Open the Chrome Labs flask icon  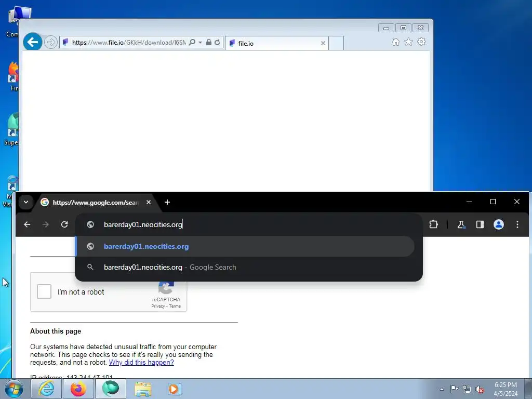(461, 224)
